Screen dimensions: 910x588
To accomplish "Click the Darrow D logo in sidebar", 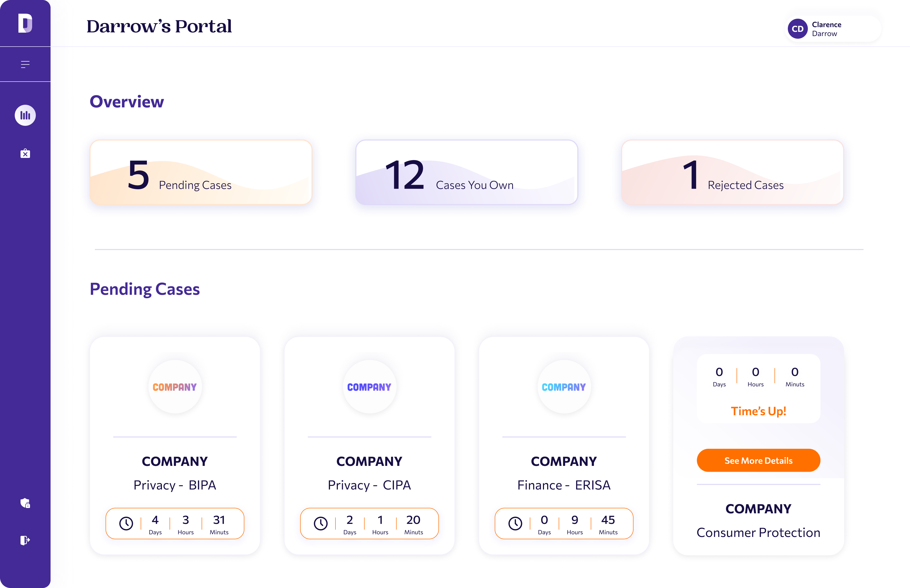I will click(x=25, y=23).
